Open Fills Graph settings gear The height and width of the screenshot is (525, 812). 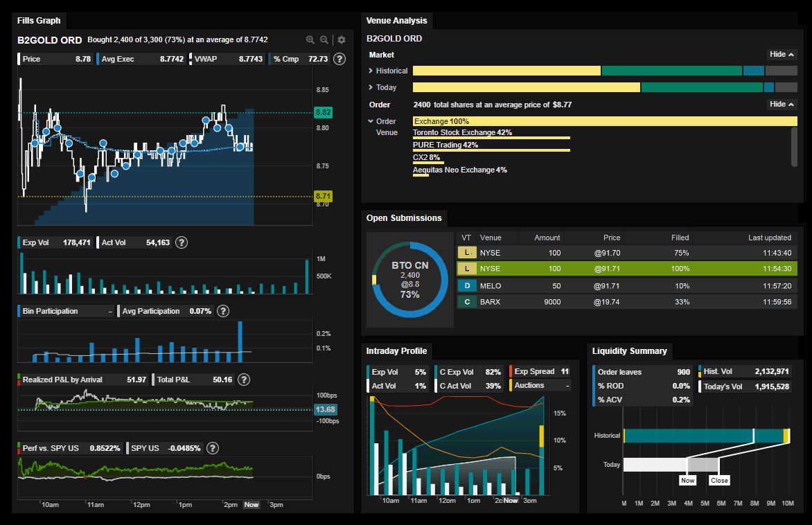[342, 40]
